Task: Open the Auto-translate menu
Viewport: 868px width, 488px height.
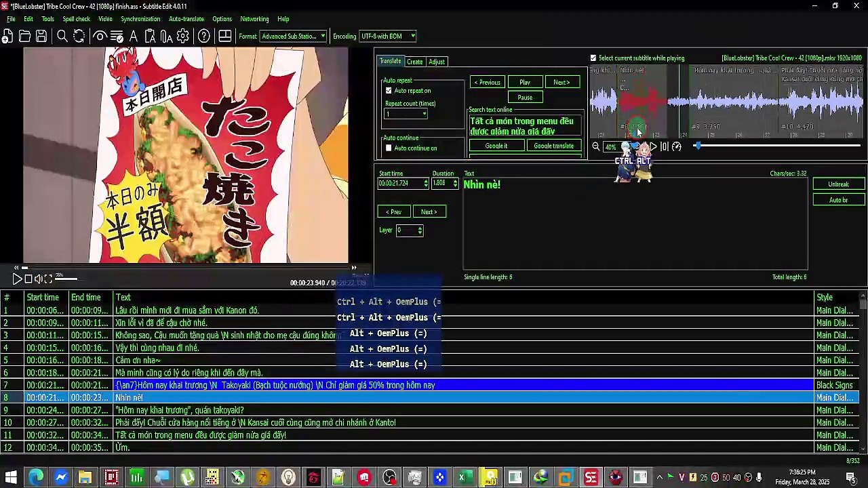Action: [x=186, y=19]
